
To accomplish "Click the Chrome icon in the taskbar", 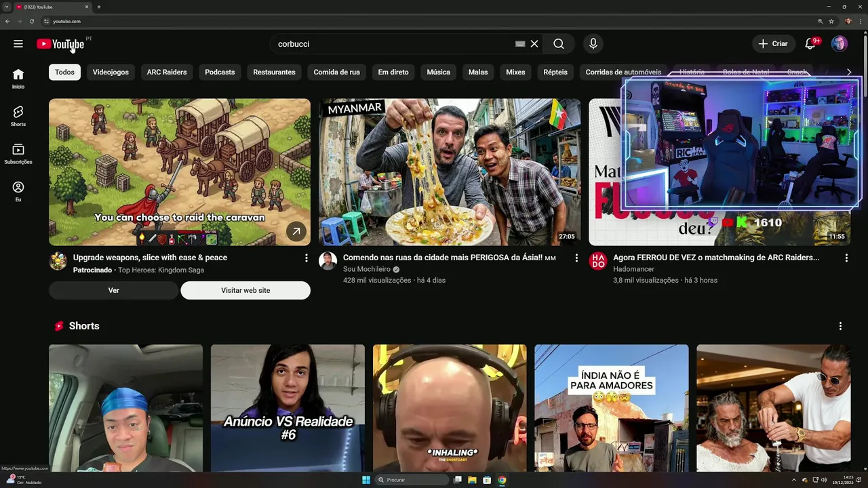I will point(502,480).
